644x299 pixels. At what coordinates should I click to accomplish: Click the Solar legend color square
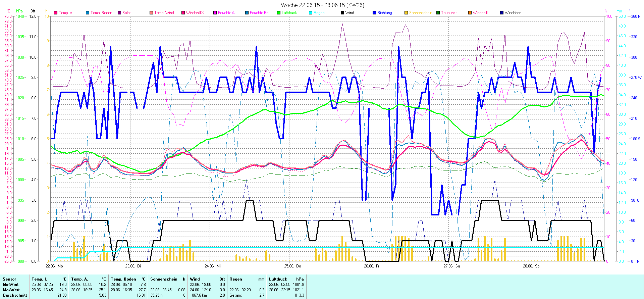(x=119, y=13)
